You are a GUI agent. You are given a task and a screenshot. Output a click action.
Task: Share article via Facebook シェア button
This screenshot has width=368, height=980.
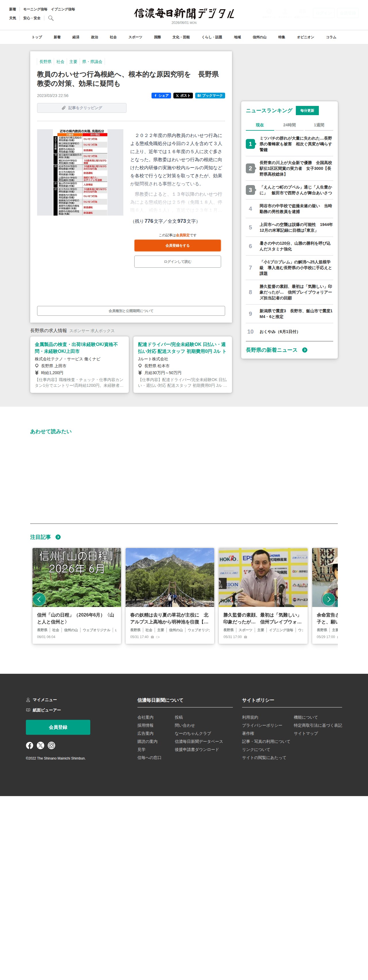(x=161, y=96)
